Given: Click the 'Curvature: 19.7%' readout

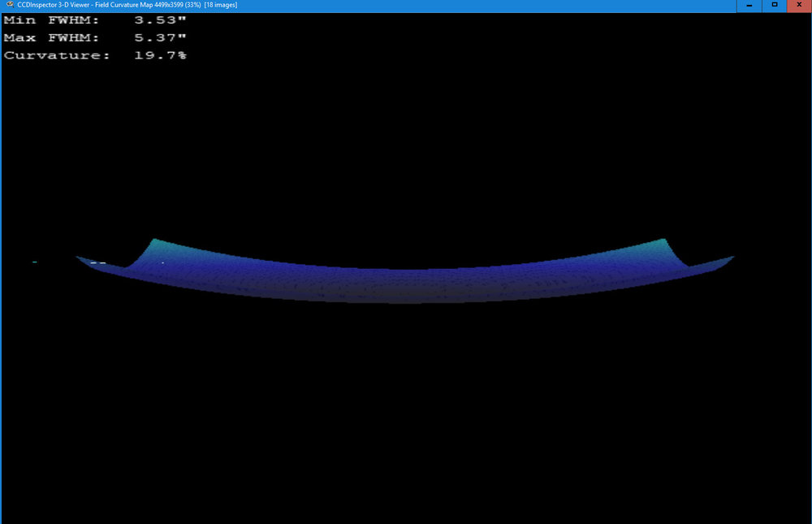Looking at the screenshot, I should coord(95,55).
